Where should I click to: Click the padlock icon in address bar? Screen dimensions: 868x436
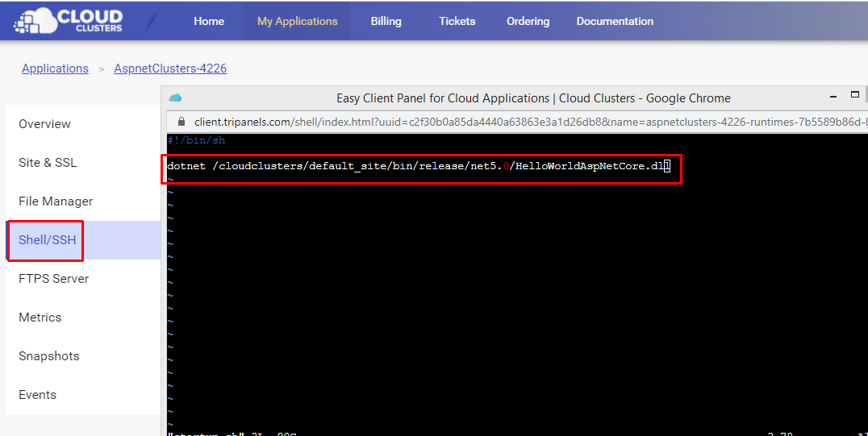point(179,122)
